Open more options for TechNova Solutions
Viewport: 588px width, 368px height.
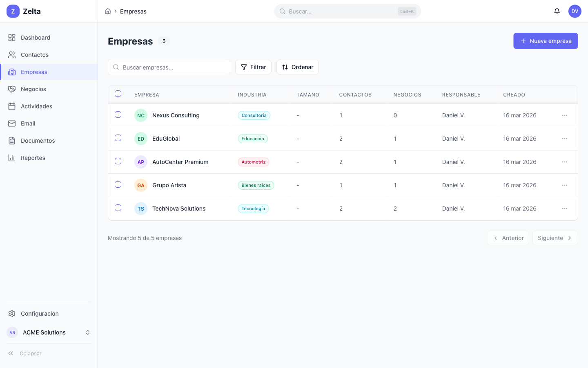tap(564, 209)
